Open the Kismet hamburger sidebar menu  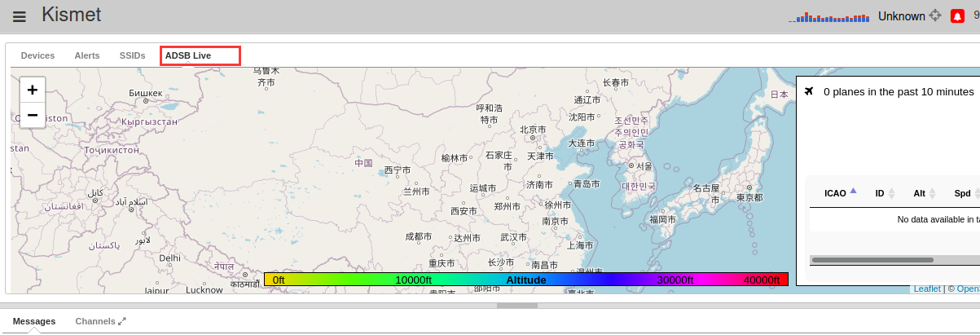[x=20, y=16]
